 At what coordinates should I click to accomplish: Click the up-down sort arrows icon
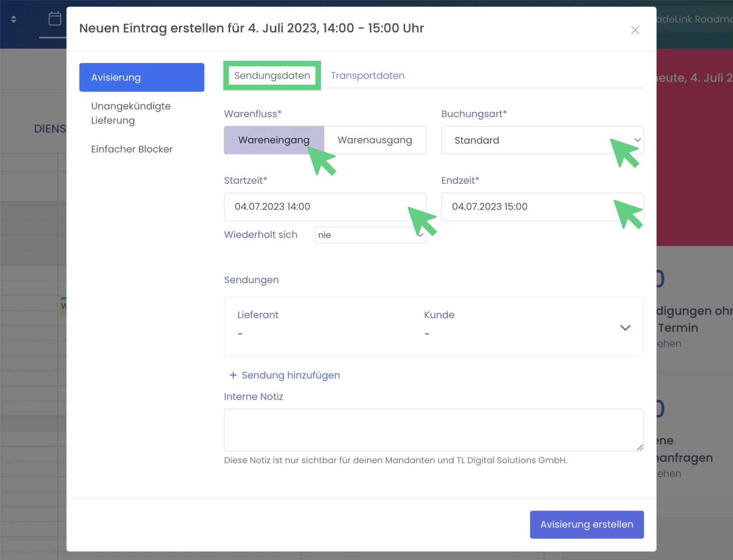point(14,19)
